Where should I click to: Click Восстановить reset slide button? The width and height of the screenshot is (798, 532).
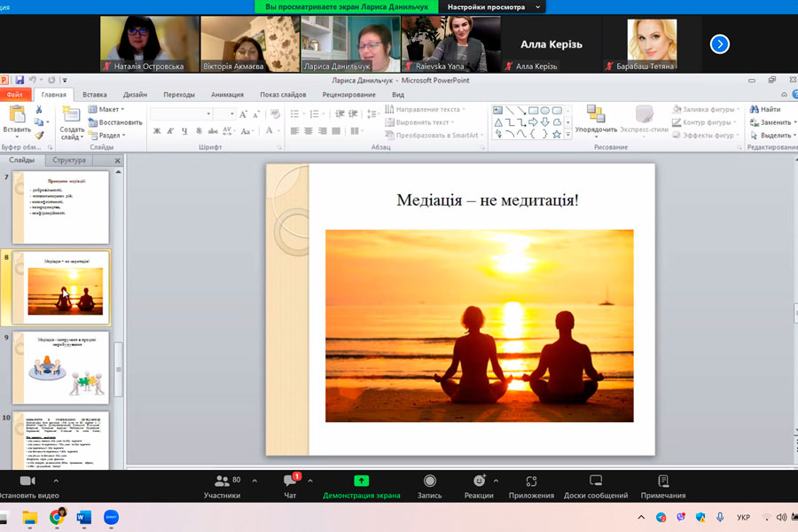click(114, 122)
